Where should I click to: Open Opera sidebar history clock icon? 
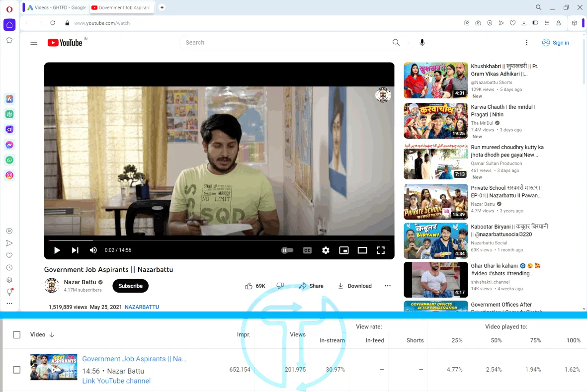(9, 267)
